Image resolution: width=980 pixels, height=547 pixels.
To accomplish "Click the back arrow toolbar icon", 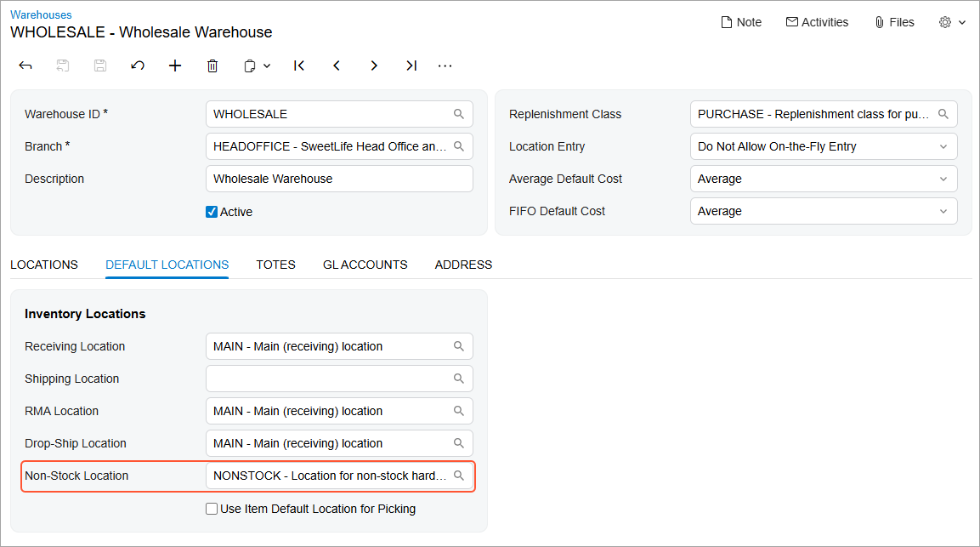I will (25, 66).
